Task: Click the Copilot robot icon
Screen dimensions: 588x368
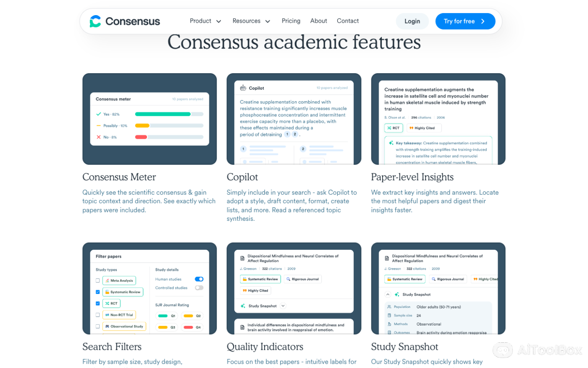Action: coord(243,88)
